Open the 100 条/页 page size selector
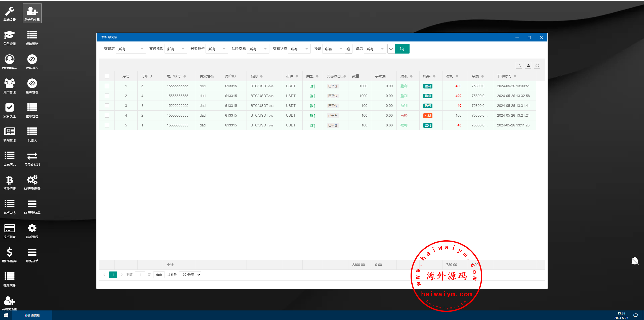The height and width of the screenshot is (320, 644). point(190,275)
